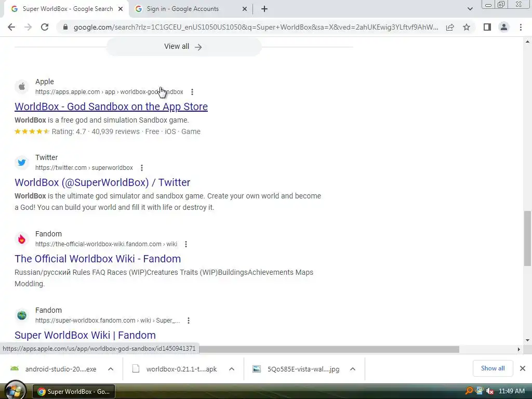This screenshot has height=399, width=532.
Task: Click the super-worldbox.fandom.com URL text
Action: tap(107, 320)
